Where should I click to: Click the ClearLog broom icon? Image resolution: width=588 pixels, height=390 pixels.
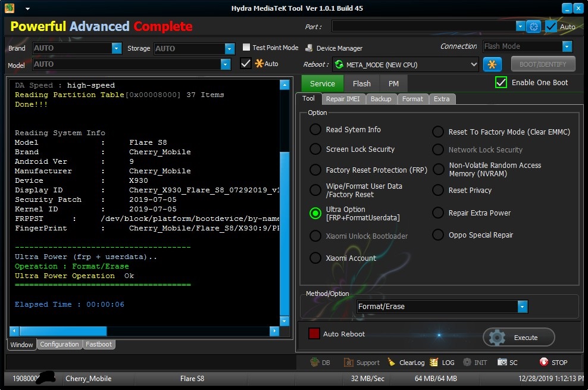391,362
